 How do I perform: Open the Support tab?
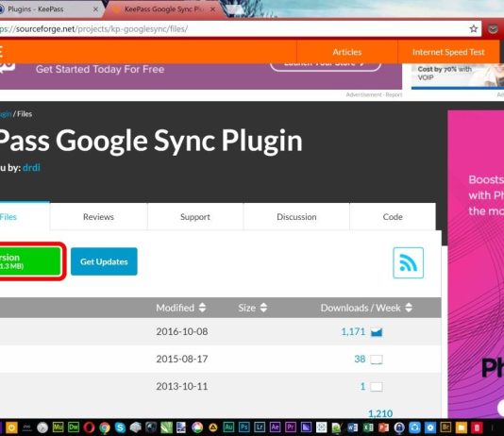tap(195, 217)
